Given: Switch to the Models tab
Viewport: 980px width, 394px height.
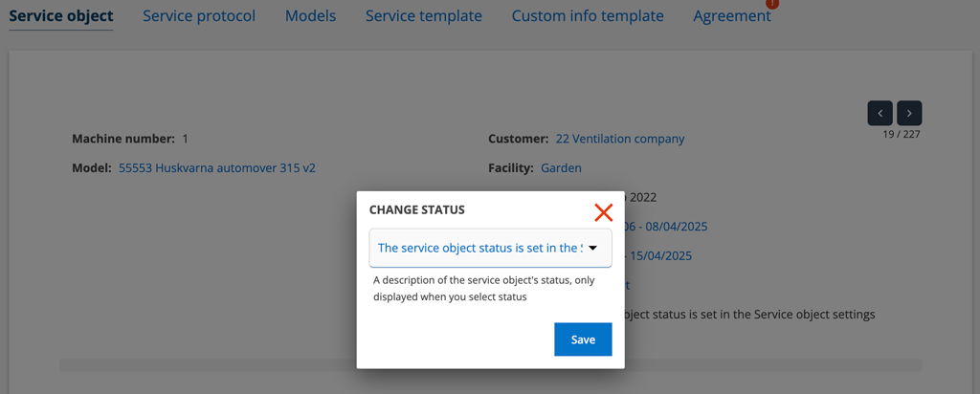Looking at the screenshot, I should click(x=311, y=15).
